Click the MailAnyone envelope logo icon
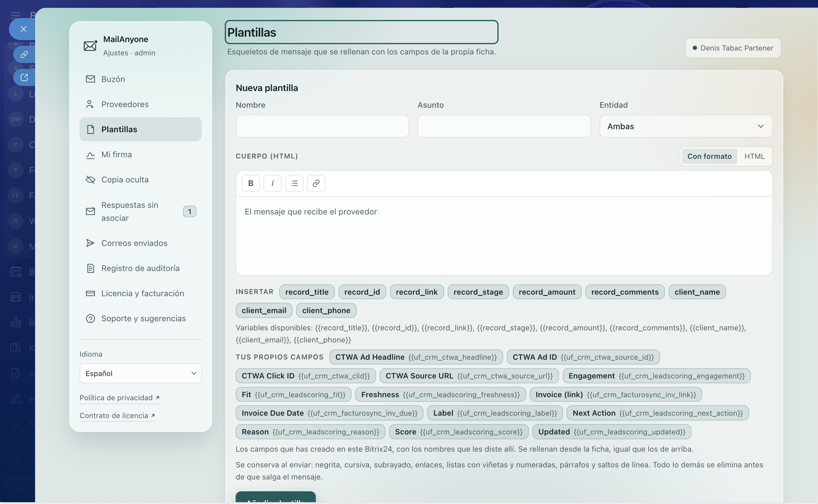The image size is (818, 504). point(90,46)
